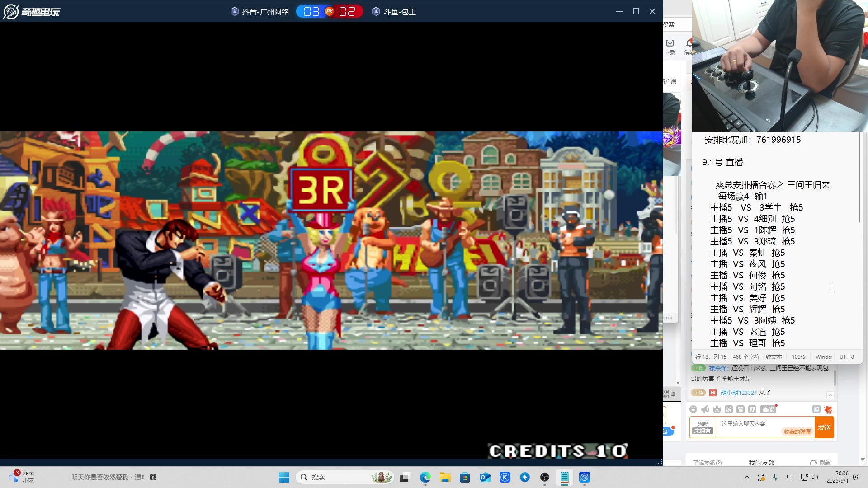Open Task View on the taskbar
The height and width of the screenshot is (488, 868).
[x=405, y=477]
